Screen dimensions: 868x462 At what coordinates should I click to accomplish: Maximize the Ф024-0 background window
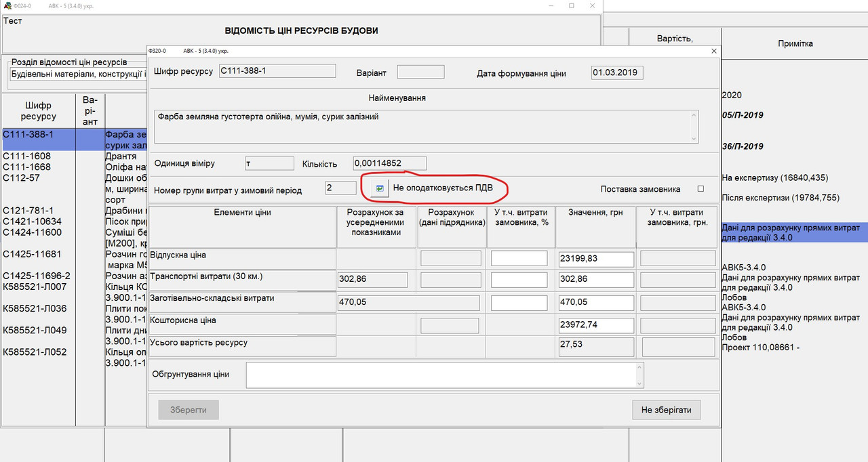pos(572,5)
